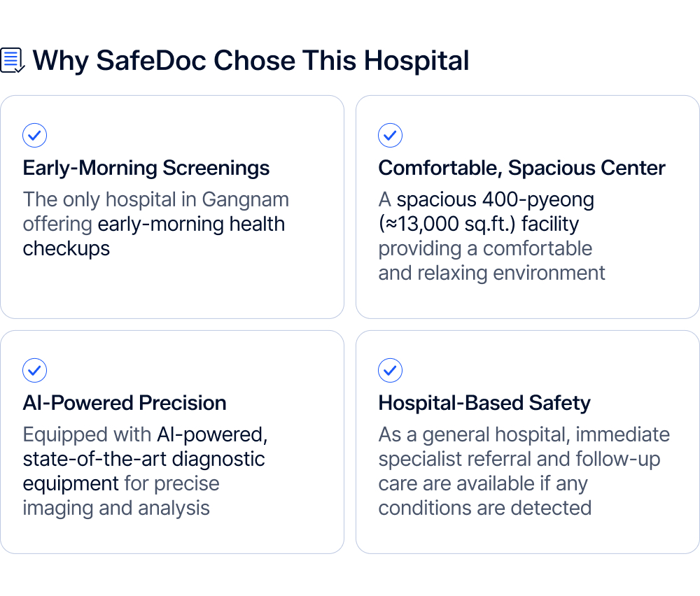Select the Early-Morning Screenings heading
The image size is (700, 596).
pos(146,168)
